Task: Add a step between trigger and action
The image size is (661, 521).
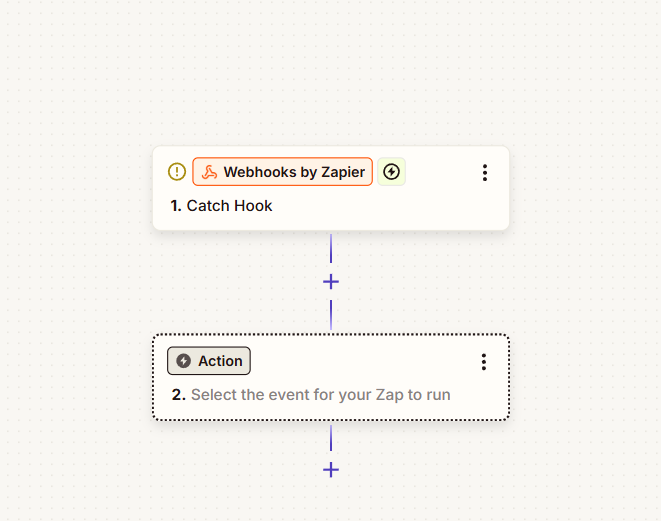Action: click(331, 282)
